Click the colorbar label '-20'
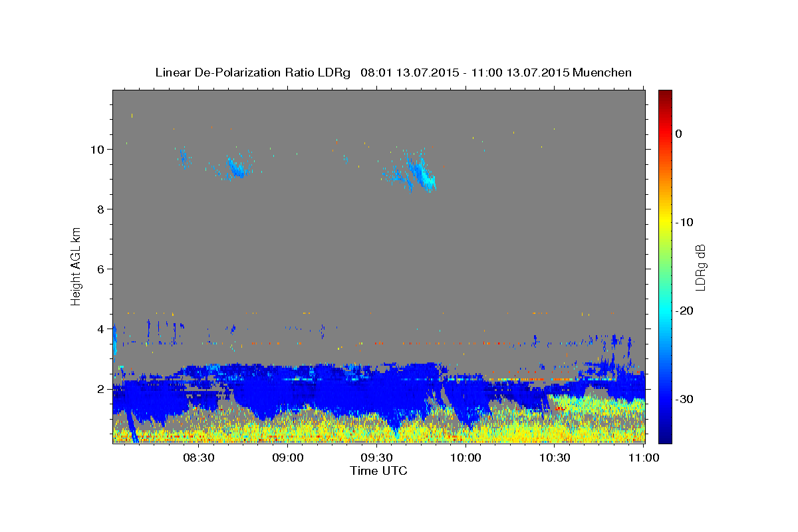The width and height of the screenshot is (798, 532). pos(686,311)
